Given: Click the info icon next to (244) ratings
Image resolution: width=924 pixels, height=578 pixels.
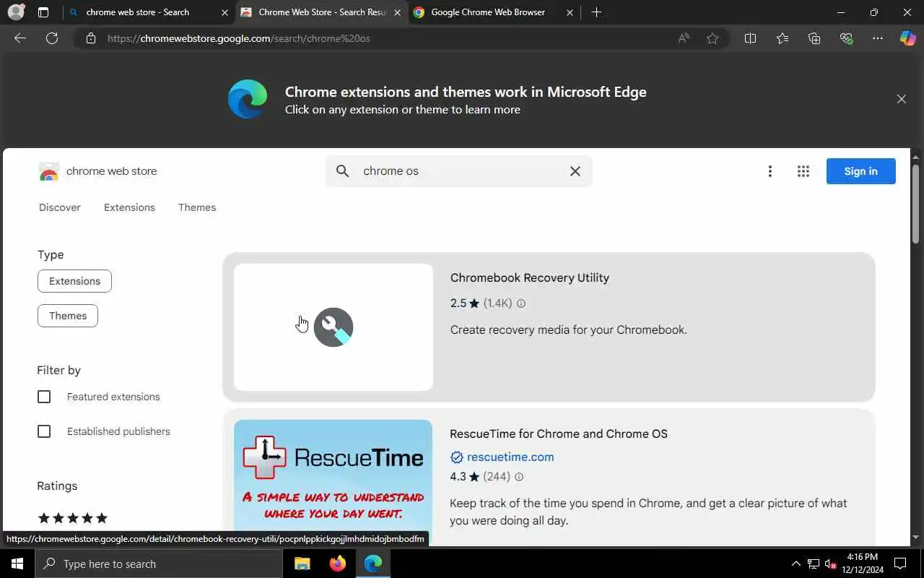Looking at the screenshot, I should point(519,477).
